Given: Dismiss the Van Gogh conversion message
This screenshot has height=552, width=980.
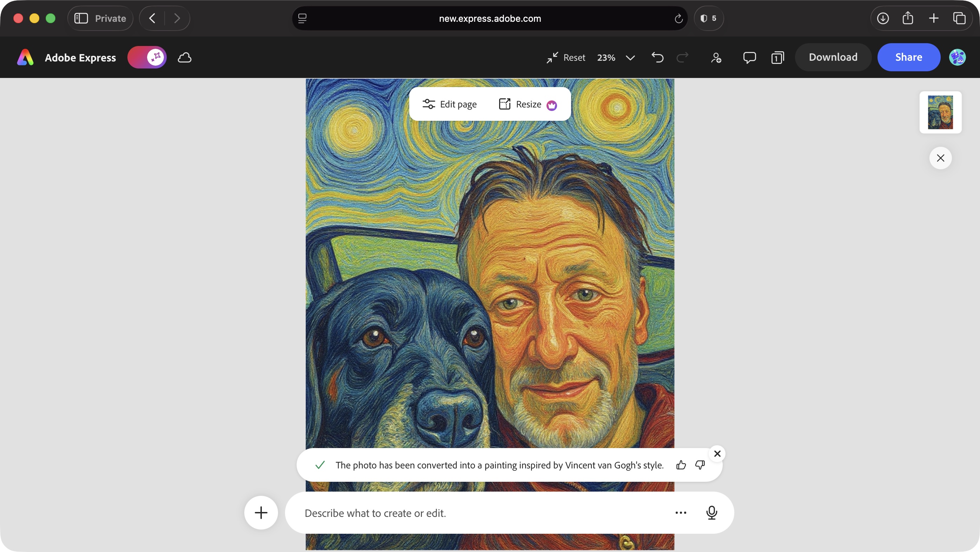Looking at the screenshot, I should 717,453.
